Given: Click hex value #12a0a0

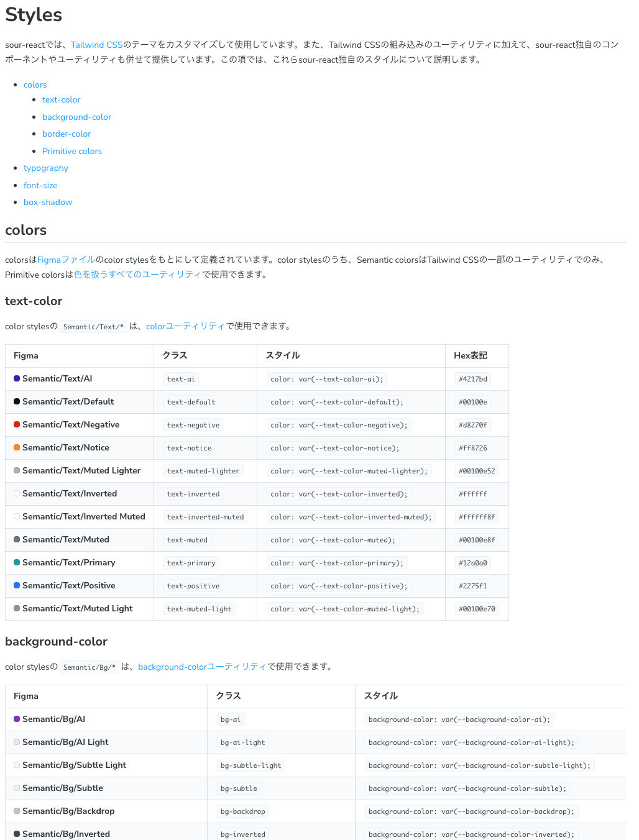Looking at the screenshot, I should coord(473,563).
